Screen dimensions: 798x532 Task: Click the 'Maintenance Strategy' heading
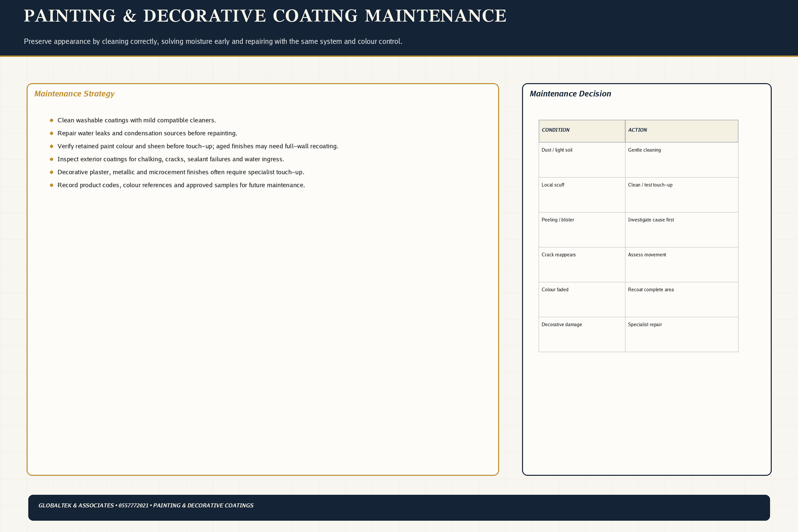[74, 94]
